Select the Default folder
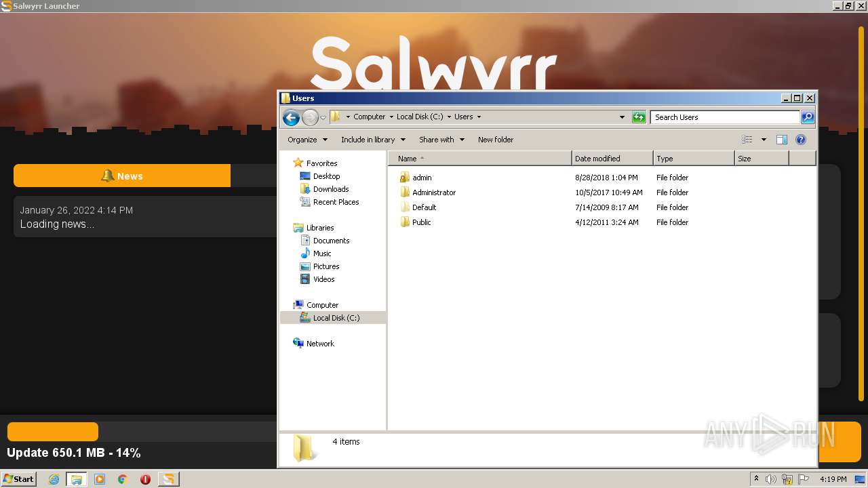 (424, 207)
